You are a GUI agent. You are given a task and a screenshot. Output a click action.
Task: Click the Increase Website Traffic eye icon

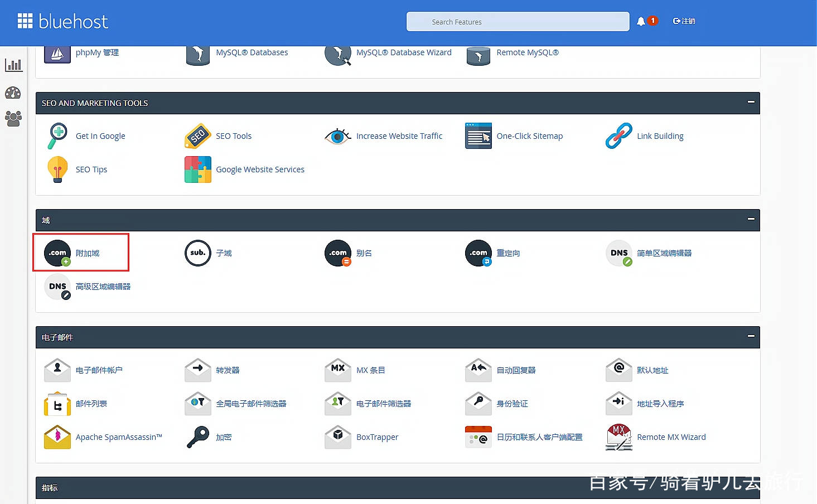pyautogui.click(x=338, y=136)
